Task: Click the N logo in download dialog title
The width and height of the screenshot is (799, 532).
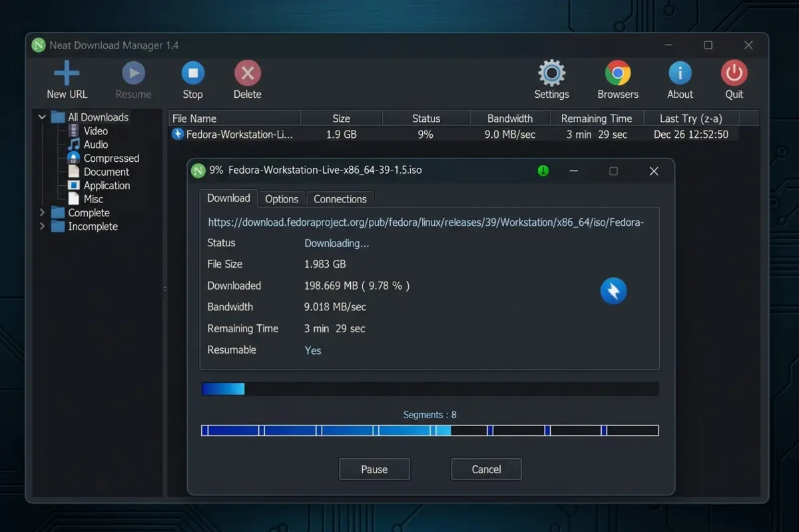Action: (x=198, y=170)
